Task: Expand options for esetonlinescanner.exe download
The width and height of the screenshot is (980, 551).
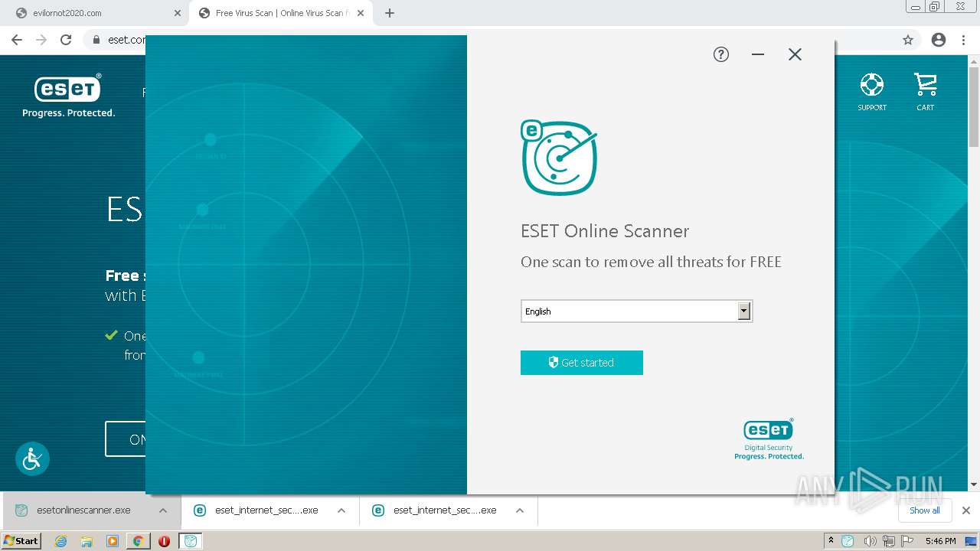Action: [x=163, y=510]
